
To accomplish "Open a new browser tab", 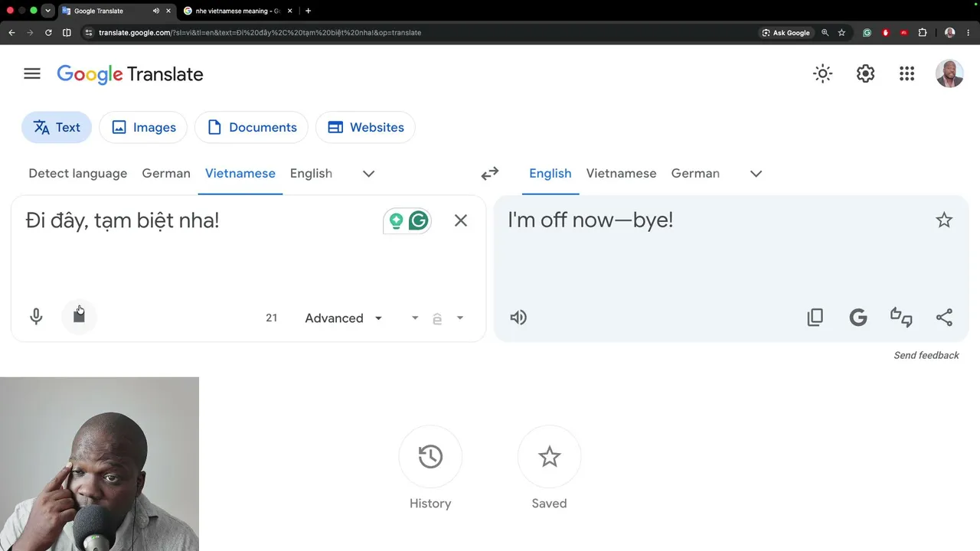I will point(308,11).
